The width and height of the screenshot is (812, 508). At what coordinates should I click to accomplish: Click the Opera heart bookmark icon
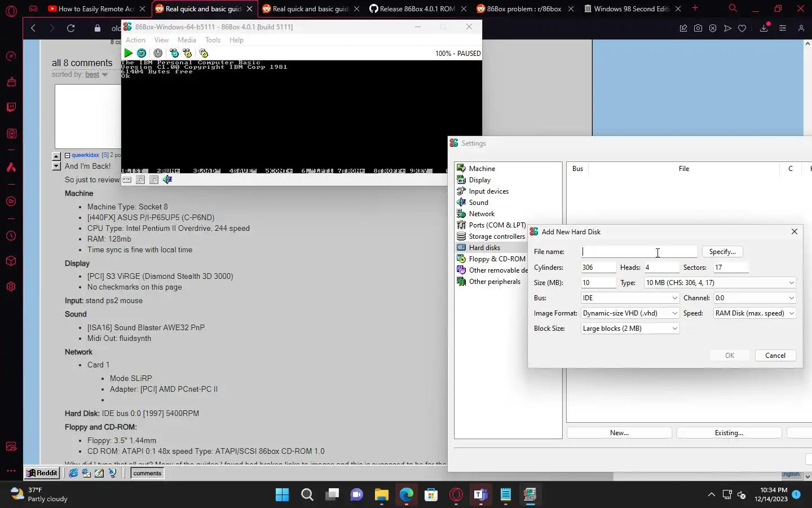tap(742, 28)
